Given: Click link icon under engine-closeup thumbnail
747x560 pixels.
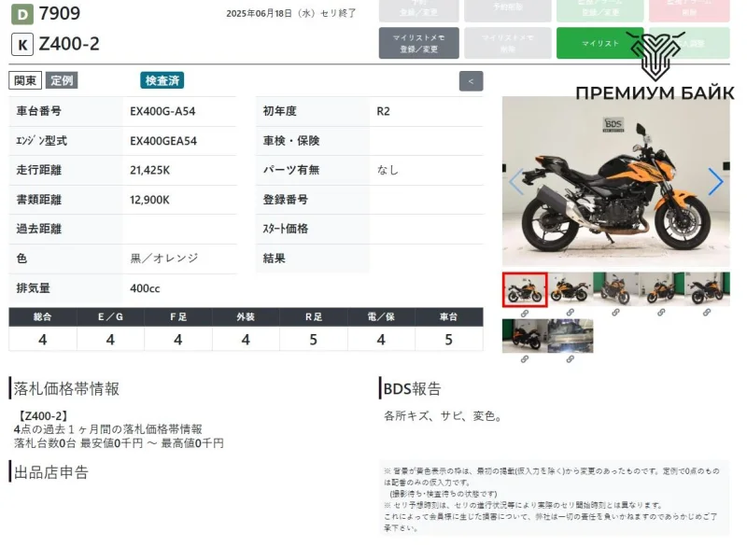Looking at the screenshot, I should click(x=570, y=359).
